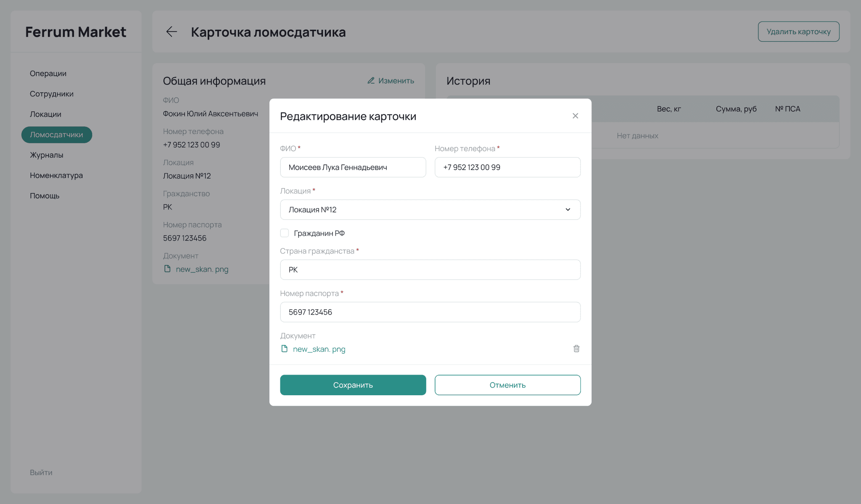Screen dimensions: 861x504
Task: Click the file icon in dialog Документ section
Action: 285,349
